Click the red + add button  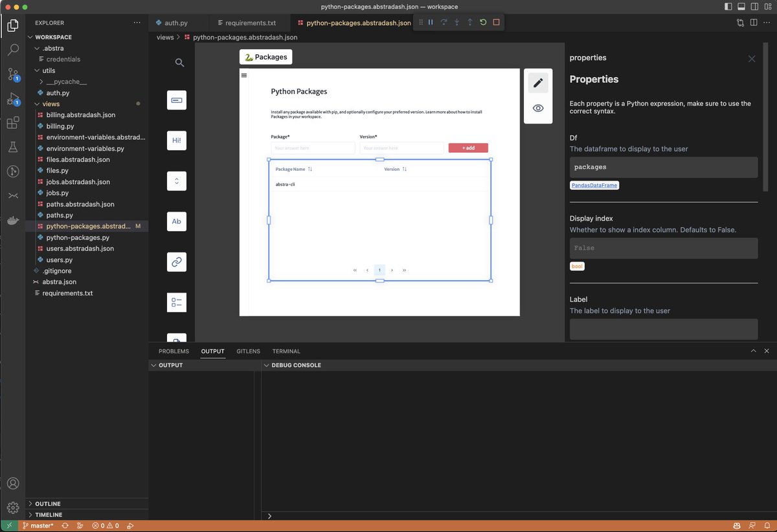[468, 148]
